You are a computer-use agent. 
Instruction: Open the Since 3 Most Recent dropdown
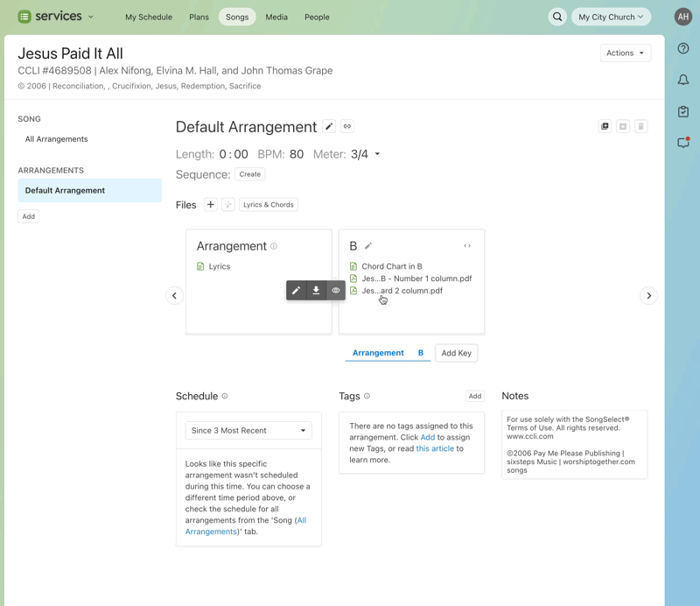point(248,431)
